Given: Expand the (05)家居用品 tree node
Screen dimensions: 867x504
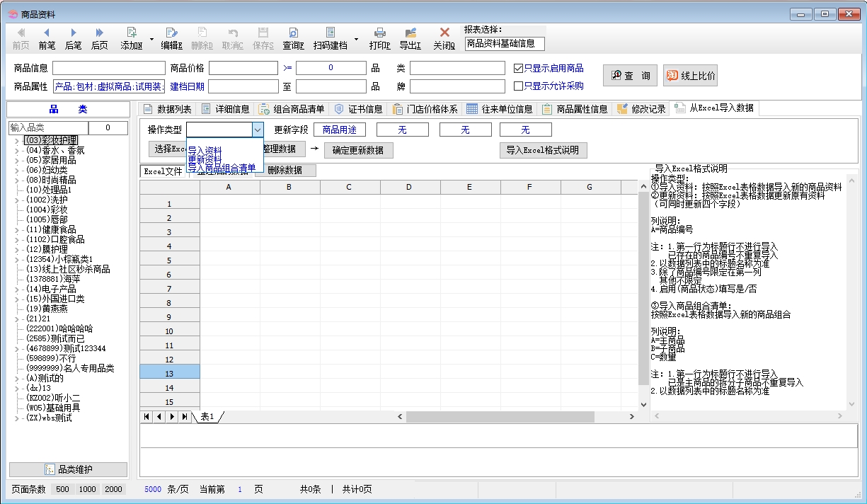Looking at the screenshot, I should click(16, 161).
